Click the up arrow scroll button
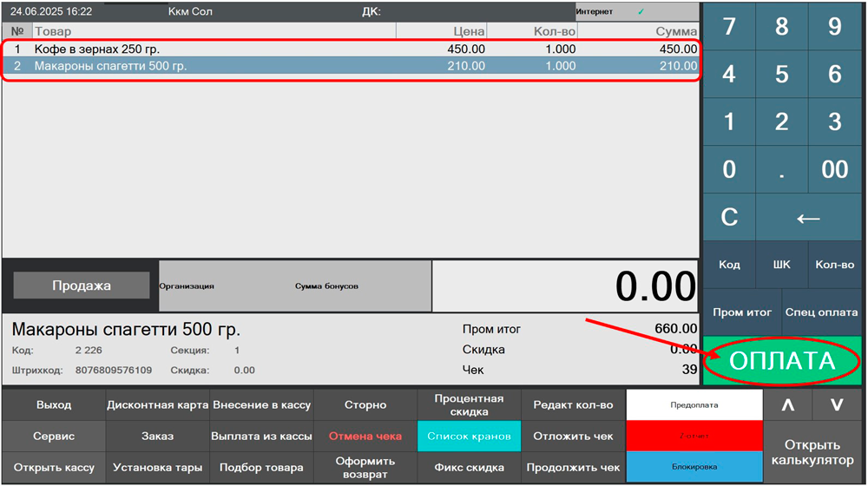 (787, 404)
